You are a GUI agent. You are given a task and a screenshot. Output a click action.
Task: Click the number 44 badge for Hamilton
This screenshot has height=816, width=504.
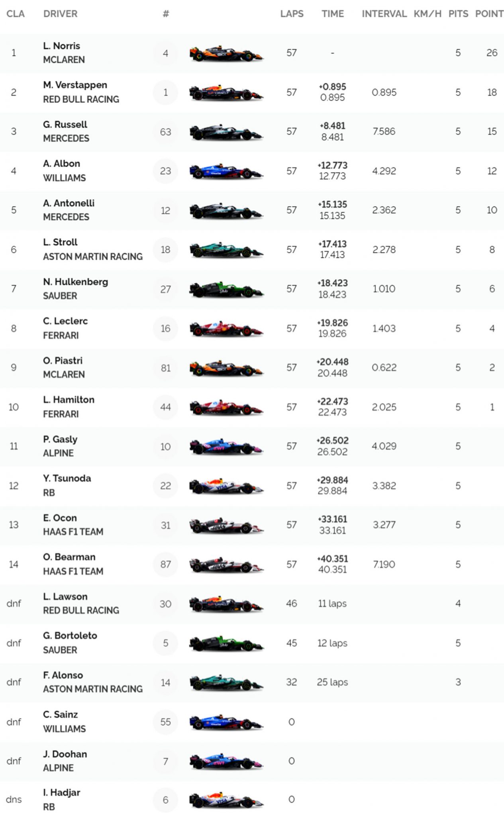(x=165, y=407)
